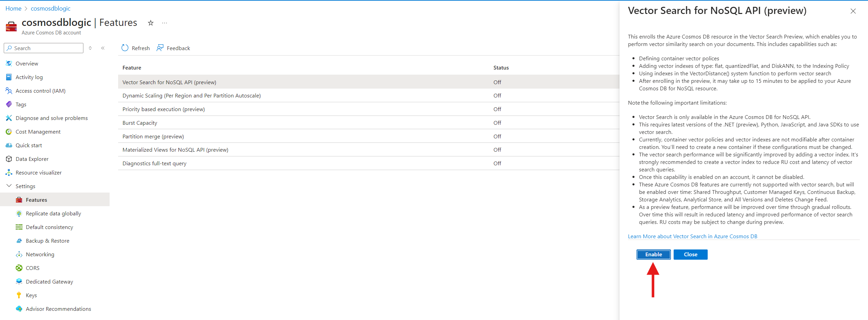The width and height of the screenshot is (868, 320).
Task: Open the more options ellipsis in header
Action: point(165,23)
